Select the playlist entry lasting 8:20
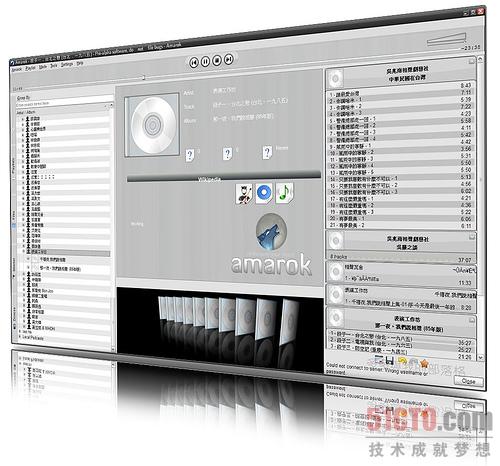 coord(402,299)
